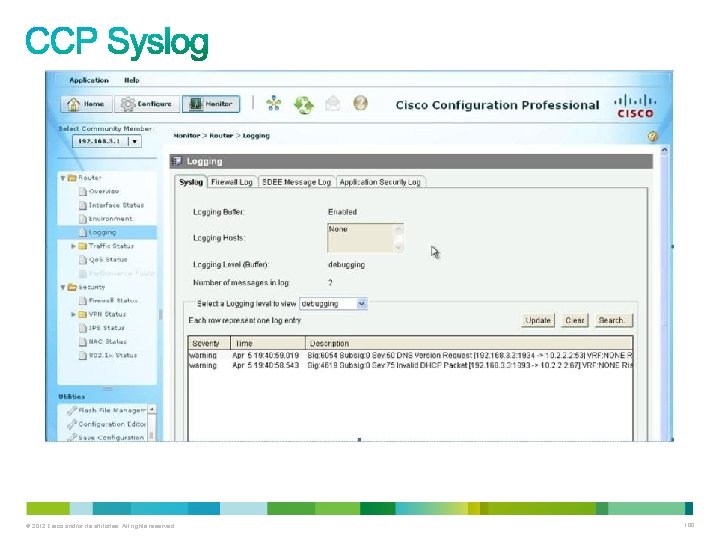Open the logging level to view dropdown
720x540 pixels.
333,304
